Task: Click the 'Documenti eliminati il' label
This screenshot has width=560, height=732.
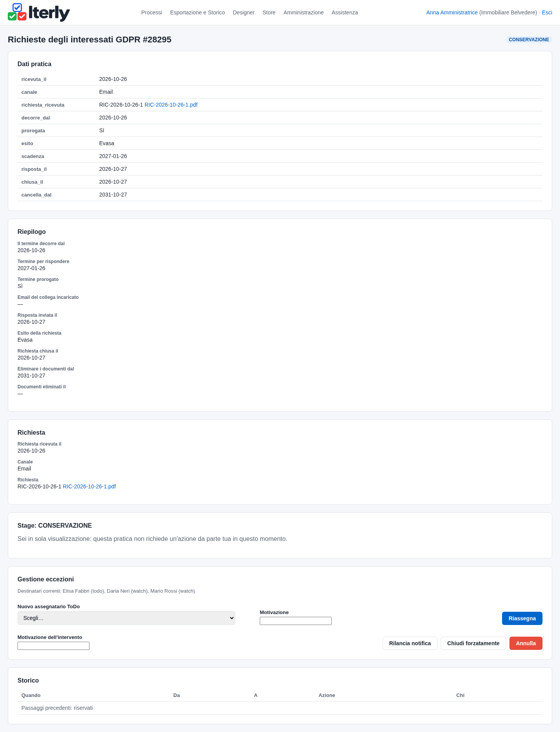Action: pyautogui.click(x=42, y=387)
